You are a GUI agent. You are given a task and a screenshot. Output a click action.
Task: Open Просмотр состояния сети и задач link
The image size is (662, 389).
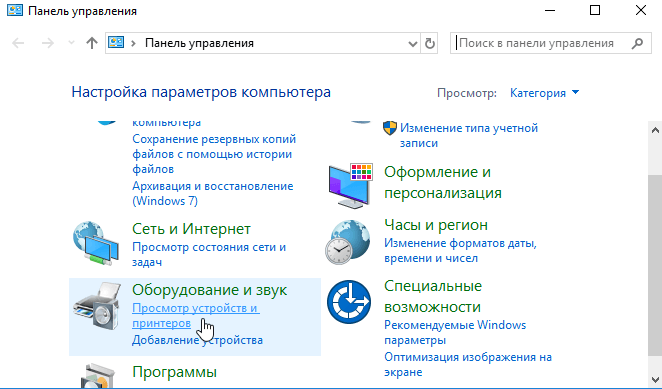(209, 254)
